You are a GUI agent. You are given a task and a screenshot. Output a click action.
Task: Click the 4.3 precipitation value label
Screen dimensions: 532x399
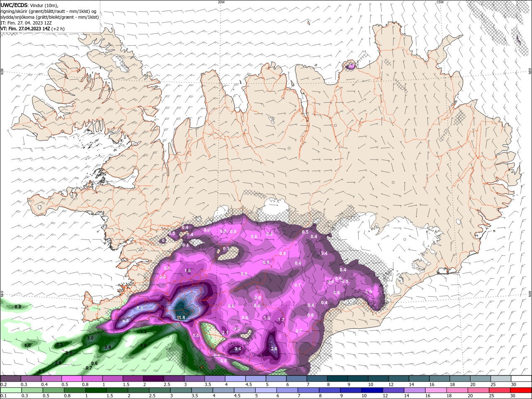126,320
